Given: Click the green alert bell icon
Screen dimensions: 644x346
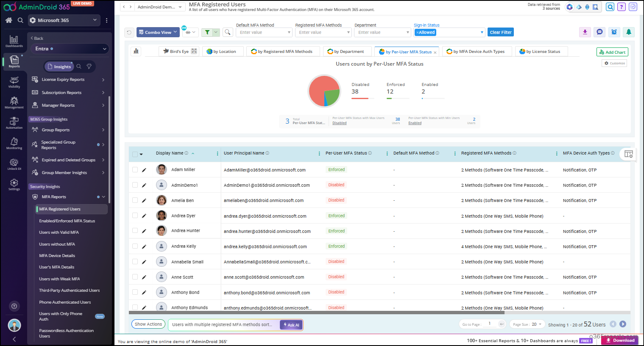Looking at the screenshot, I should [629, 32].
